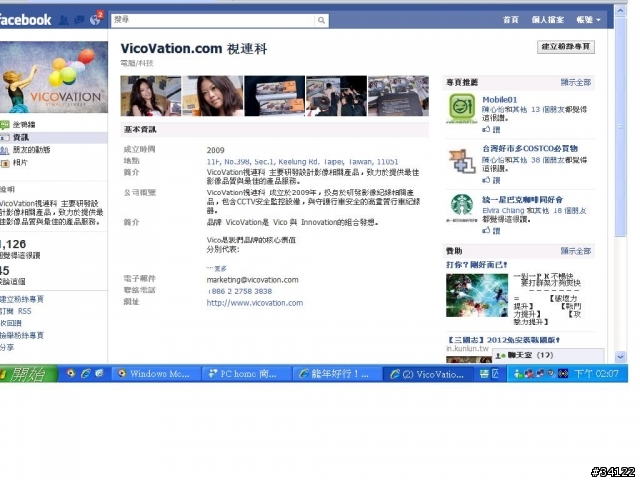
Task: Click the VicoVation balloon profile picture
Action: tap(53, 77)
